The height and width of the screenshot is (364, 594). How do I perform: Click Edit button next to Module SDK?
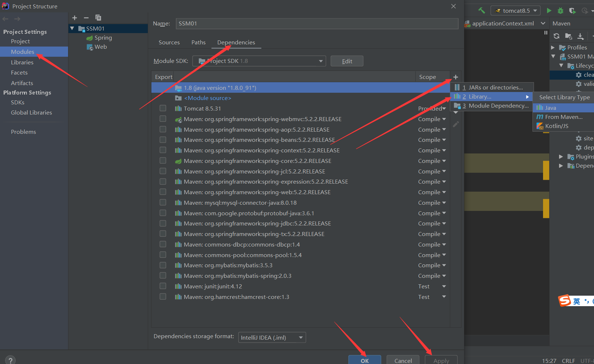[347, 61]
